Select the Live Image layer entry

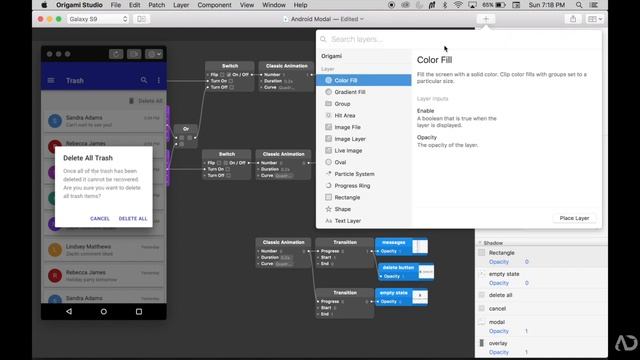tap(363, 151)
